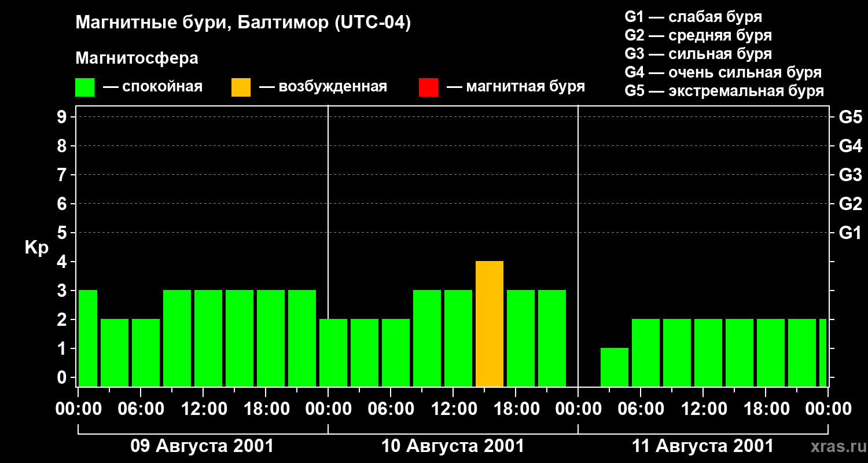Image resolution: width=868 pixels, height=463 pixels.
Task: Click the "G4" label on the right axis
Action: 851,146
